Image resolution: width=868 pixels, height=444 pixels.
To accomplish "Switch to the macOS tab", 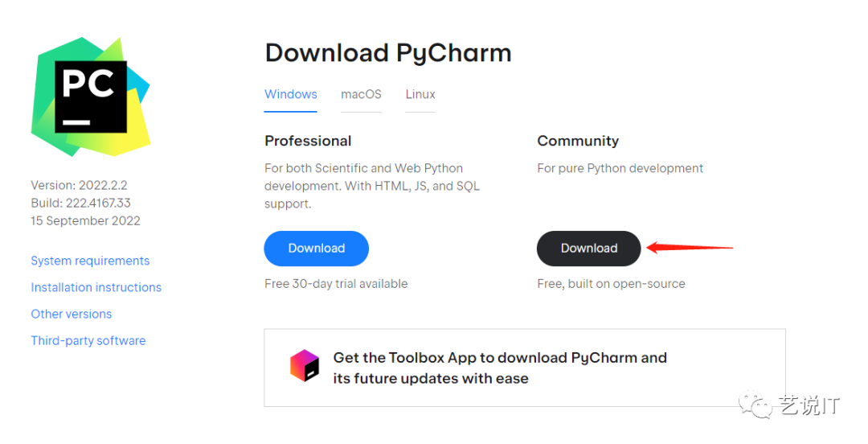I will coord(361,94).
